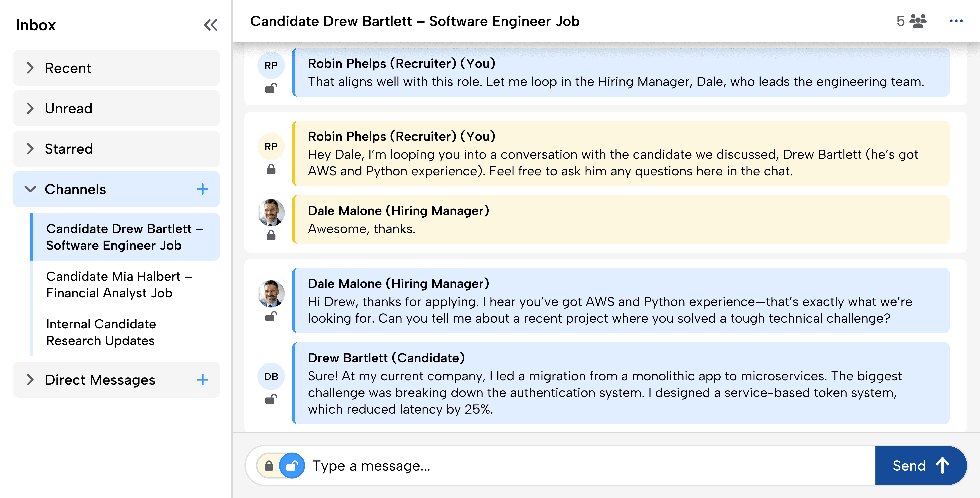Screen dimensions: 980x498
Task: Click RP avatar on the Dale loop-in message
Action: (x=271, y=65)
